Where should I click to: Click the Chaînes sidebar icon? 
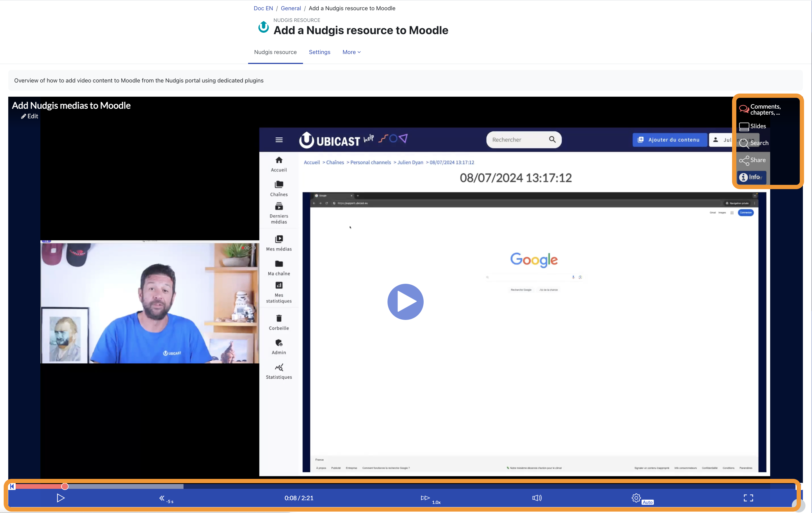279,184
